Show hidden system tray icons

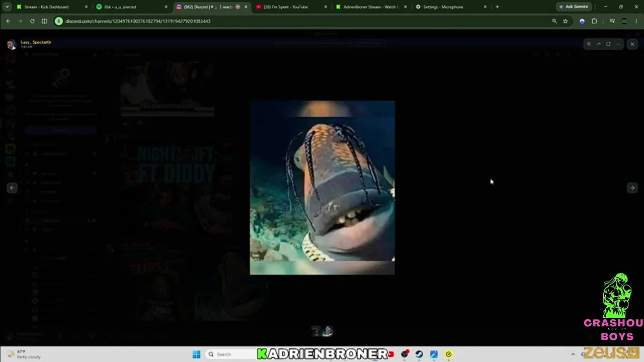[x=573, y=354]
